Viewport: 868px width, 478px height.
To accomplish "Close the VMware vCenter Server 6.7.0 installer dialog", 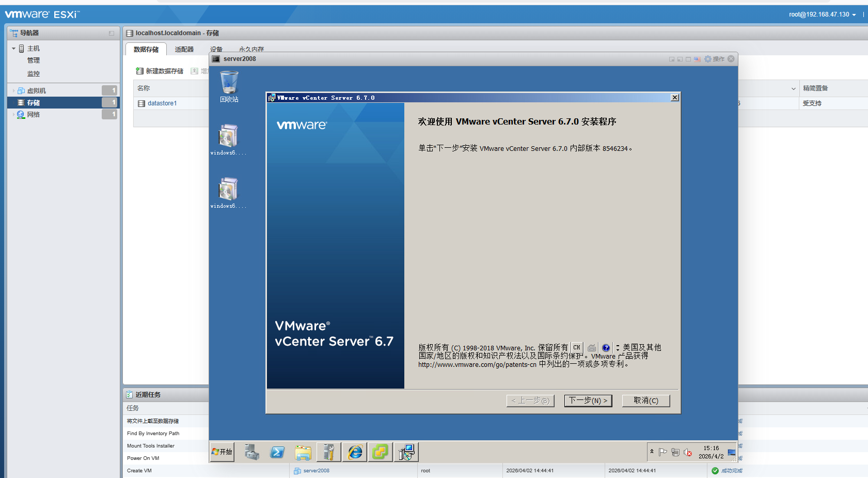I will tap(674, 98).
